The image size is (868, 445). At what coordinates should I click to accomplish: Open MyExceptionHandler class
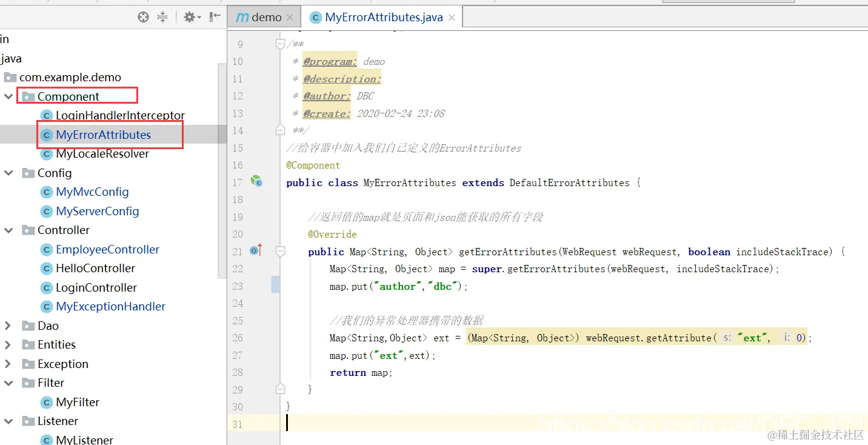point(110,307)
